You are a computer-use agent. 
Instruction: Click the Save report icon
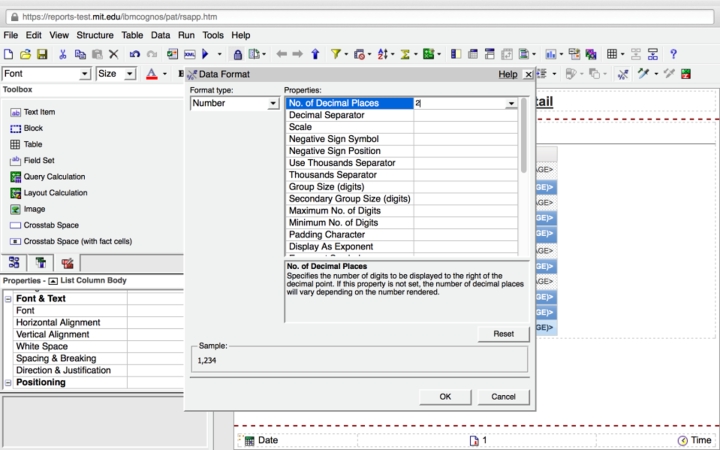pyautogui.click(x=42, y=54)
